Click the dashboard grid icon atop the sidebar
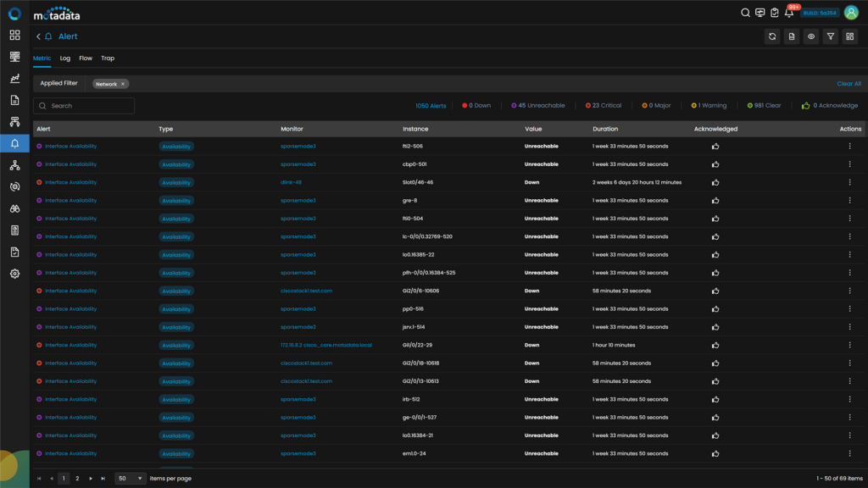Image resolution: width=868 pixels, height=488 pixels. [14, 35]
